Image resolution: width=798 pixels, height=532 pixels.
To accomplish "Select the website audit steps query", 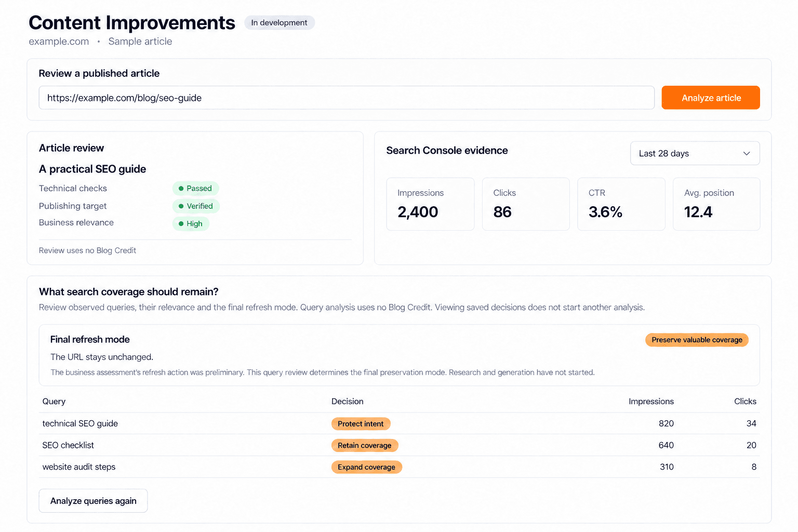I will click(79, 467).
